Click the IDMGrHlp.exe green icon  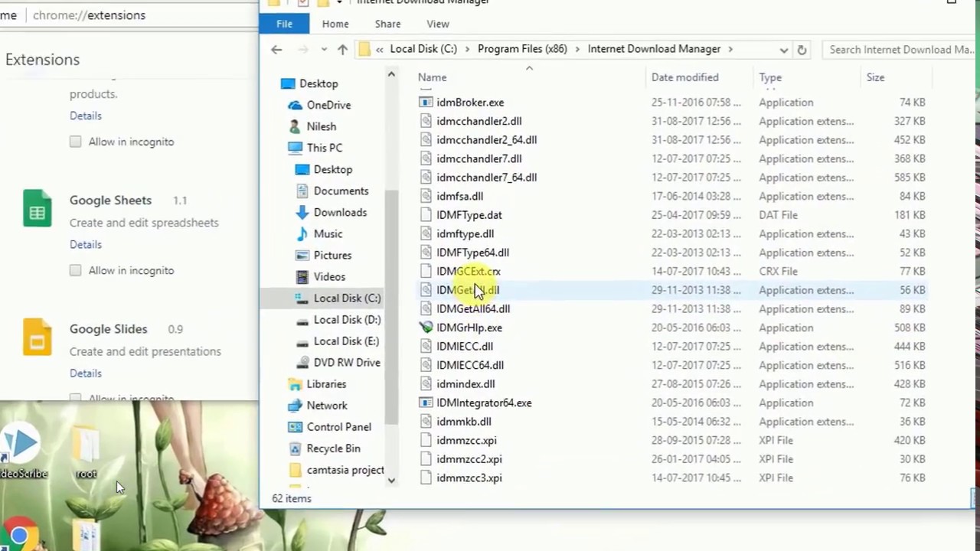pyautogui.click(x=426, y=328)
